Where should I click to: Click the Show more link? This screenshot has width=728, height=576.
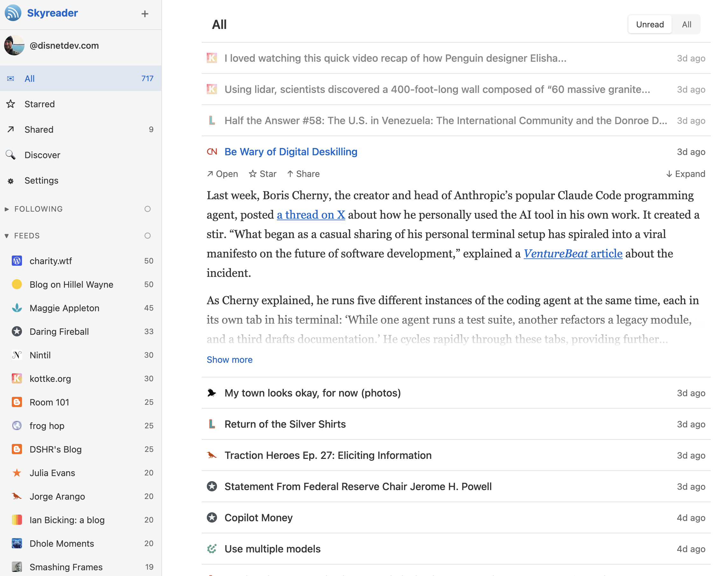229,360
